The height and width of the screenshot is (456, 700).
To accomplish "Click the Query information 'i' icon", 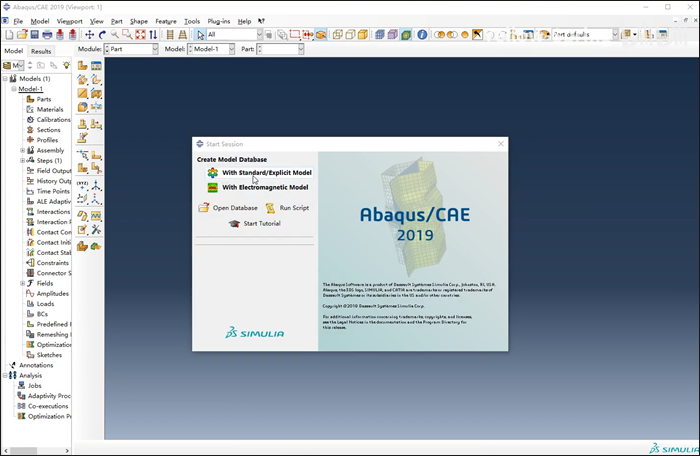I will (x=422, y=34).
